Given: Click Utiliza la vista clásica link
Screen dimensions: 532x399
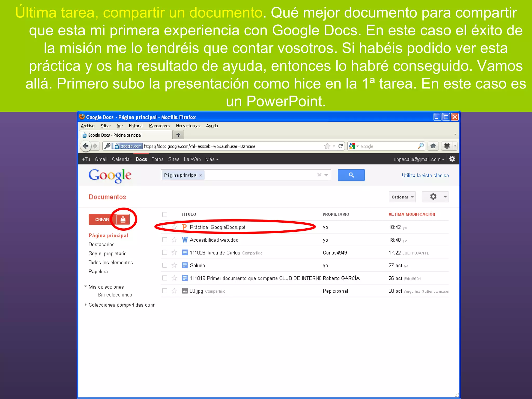Looking at the screenshot, I should tap(425, 175).
